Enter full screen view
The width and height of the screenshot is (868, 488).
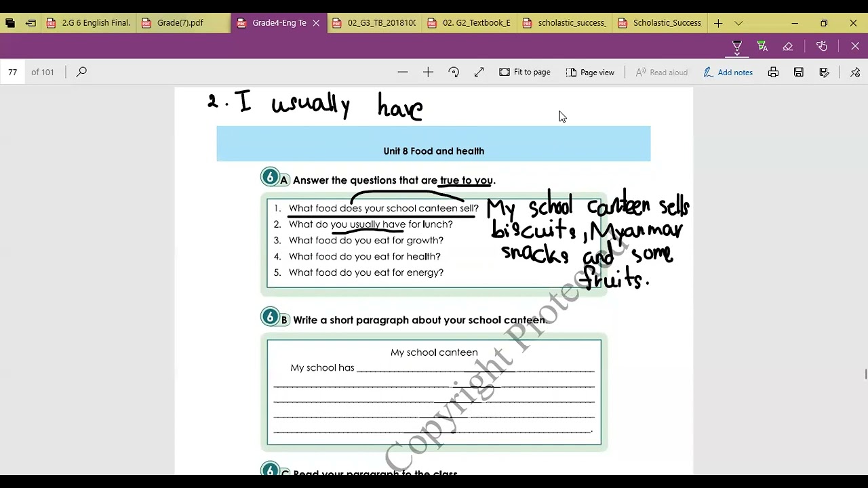pos(479,72)
